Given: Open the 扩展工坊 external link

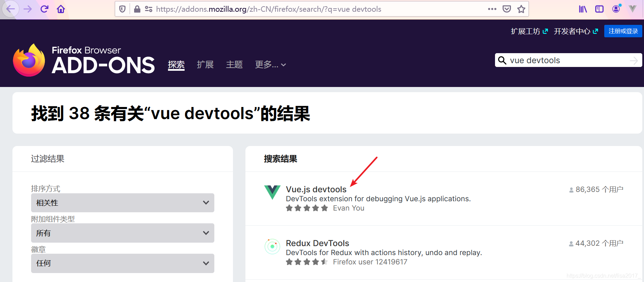Looking at the screenshot, I should 529,31.
